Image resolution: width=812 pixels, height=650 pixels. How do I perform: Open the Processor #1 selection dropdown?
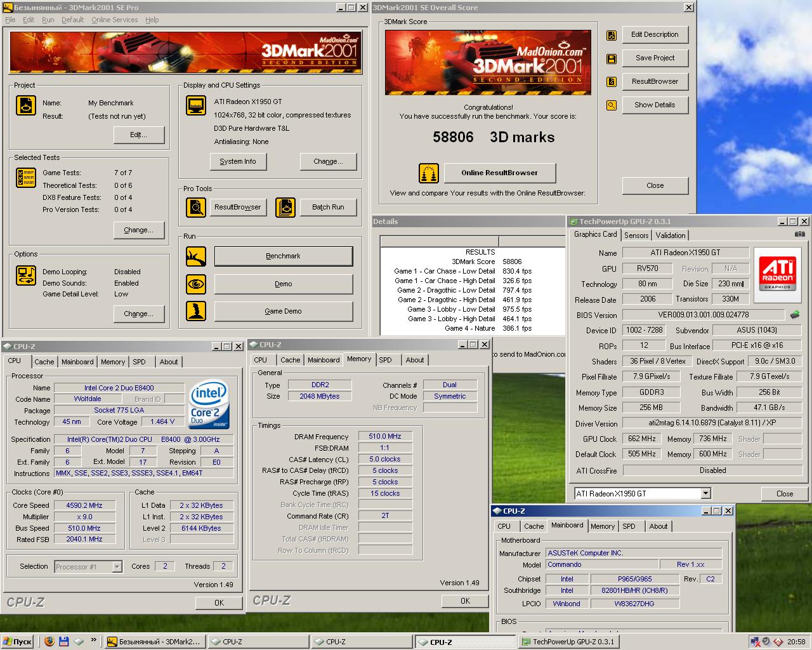(117, 566)
